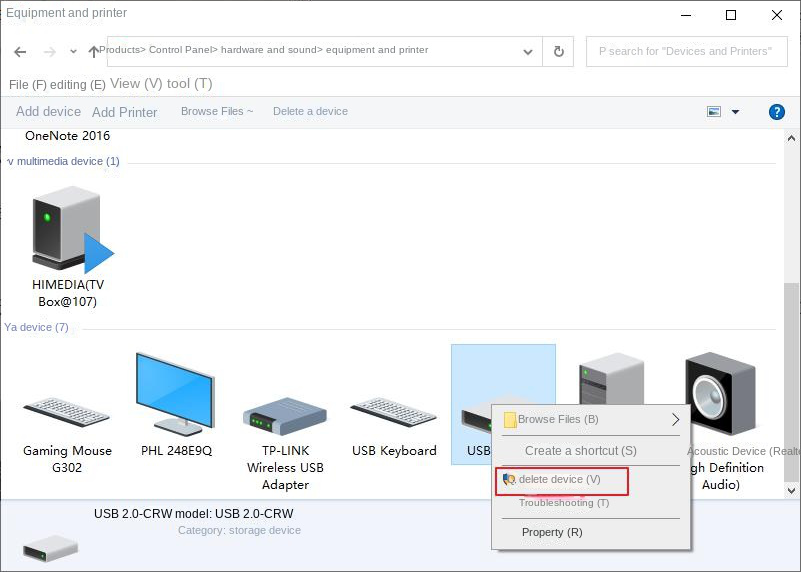
Task: Expand the address bar history dropdown
Action: 527,52
